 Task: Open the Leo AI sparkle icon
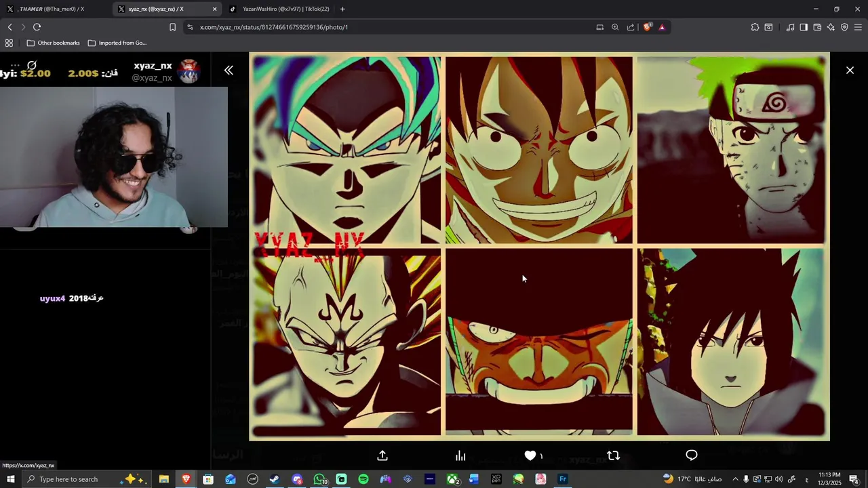(831, 27)
